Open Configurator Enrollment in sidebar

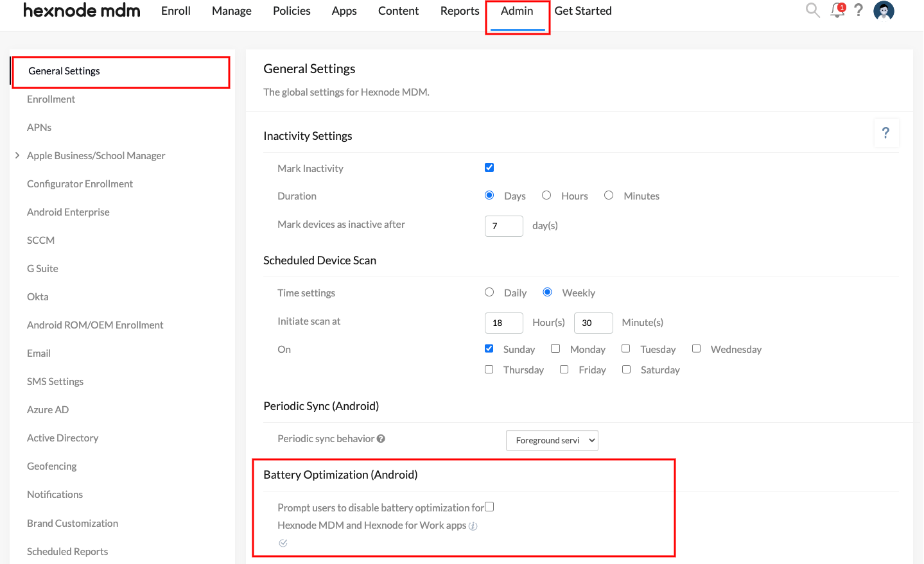[80, 184]
